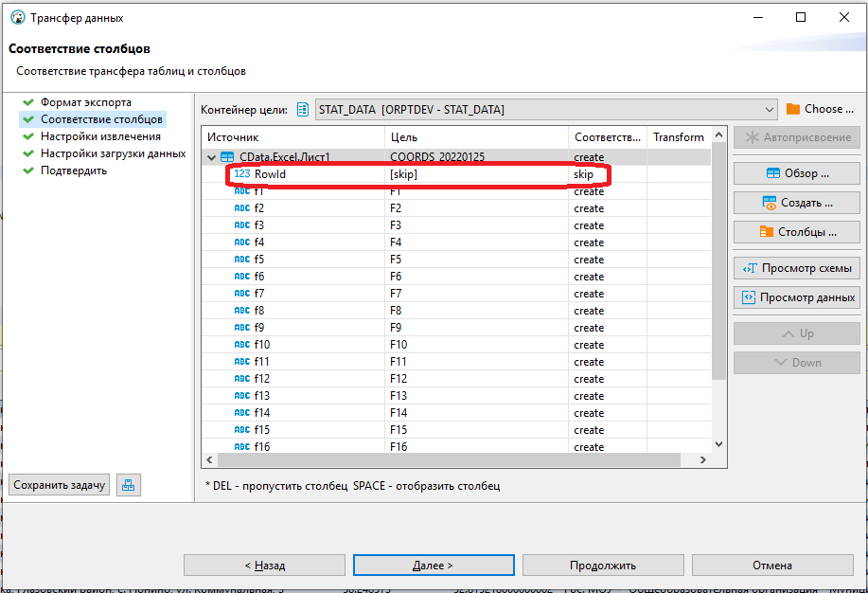Screen dimensions: 868x593
Task: Click the save icon next to Сохранить задачу
Action: 128,484
